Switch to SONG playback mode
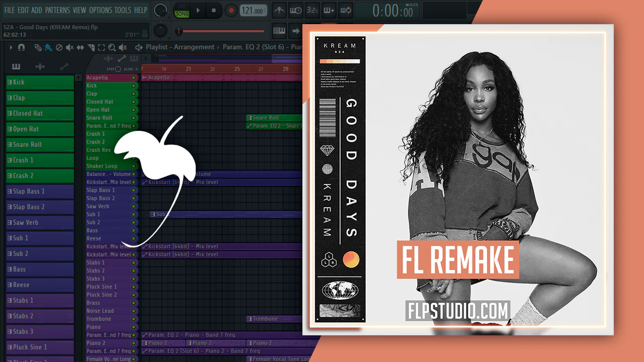644x362 pixels. pyautogui.click(x=182, y=14)
